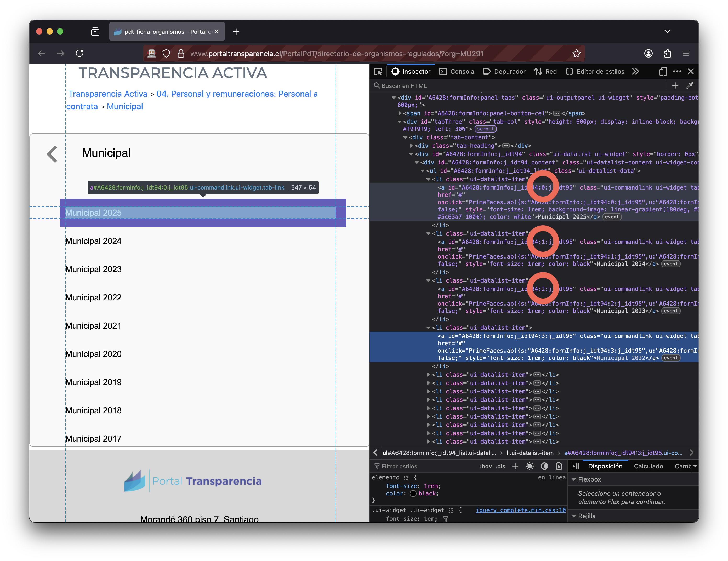Select the Disposición sidebar tab
The image size is (728, 561).
pyautogui.click(x=605, y=466)
